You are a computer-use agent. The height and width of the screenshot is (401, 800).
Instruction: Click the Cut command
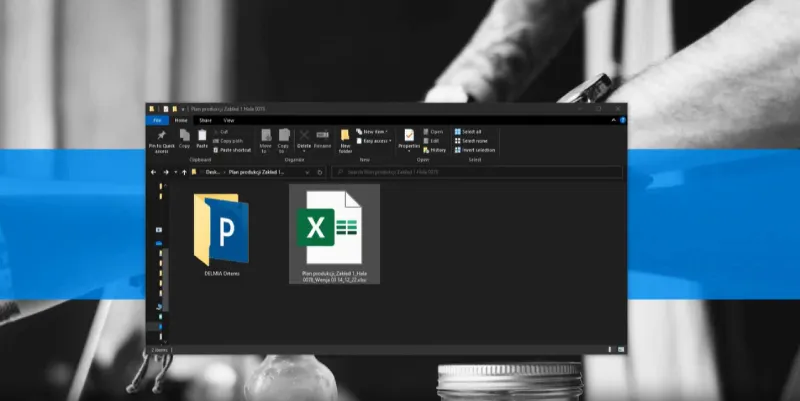221,132
